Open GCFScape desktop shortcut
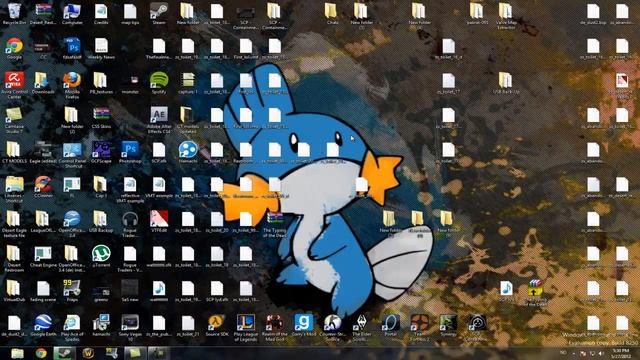The image size is (640, 360). 101,153
